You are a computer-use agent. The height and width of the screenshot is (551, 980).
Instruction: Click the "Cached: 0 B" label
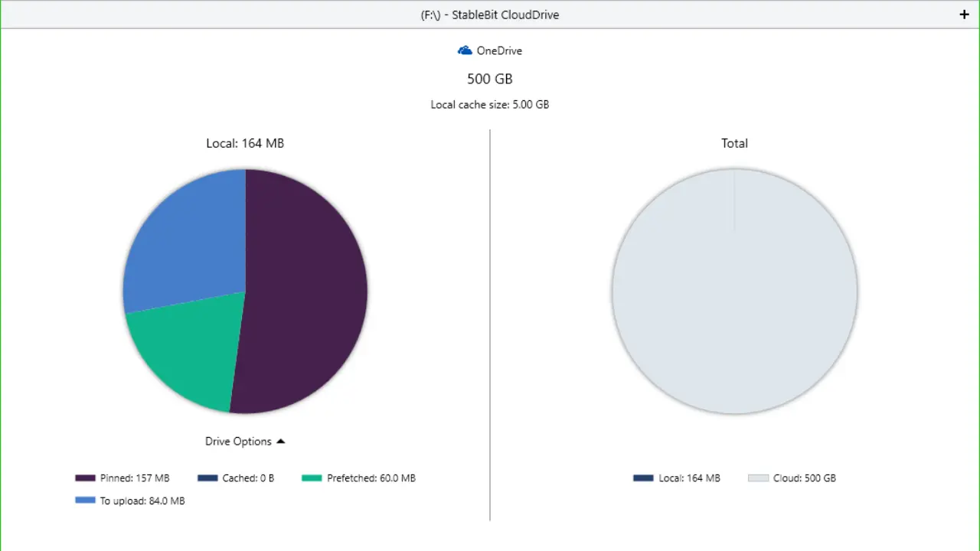(248, 478)
